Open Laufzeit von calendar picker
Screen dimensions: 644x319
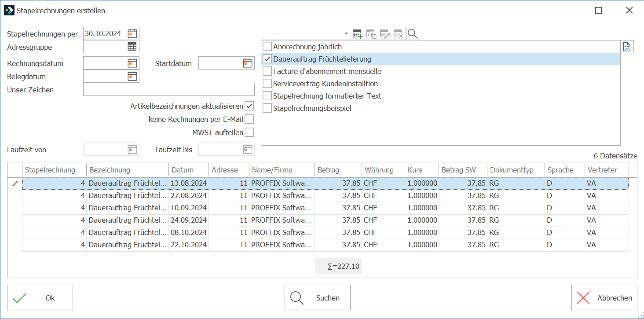click(132, 150)
